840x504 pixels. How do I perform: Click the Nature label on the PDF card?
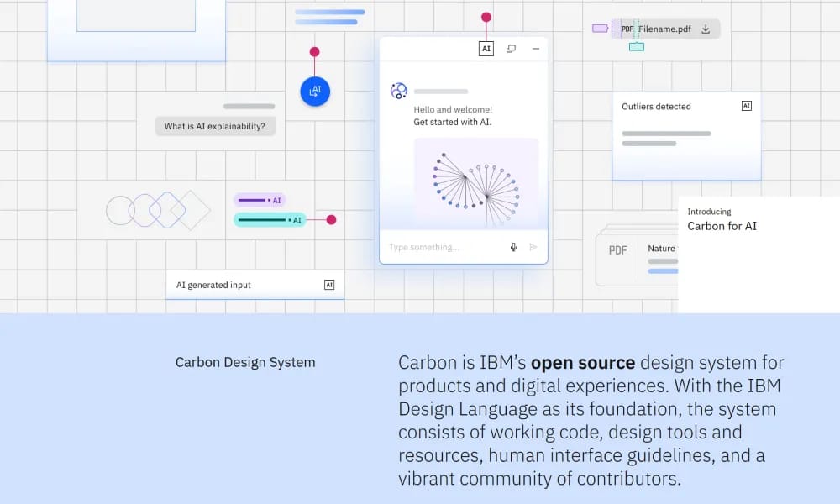(662, 249)
